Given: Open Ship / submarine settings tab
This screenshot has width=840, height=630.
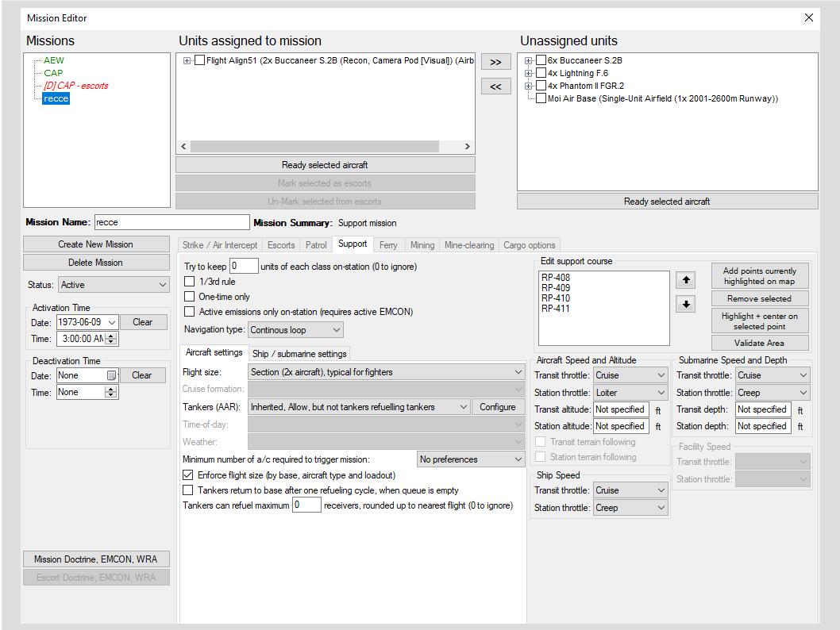Looking at the screenshot, I should 299,354.
